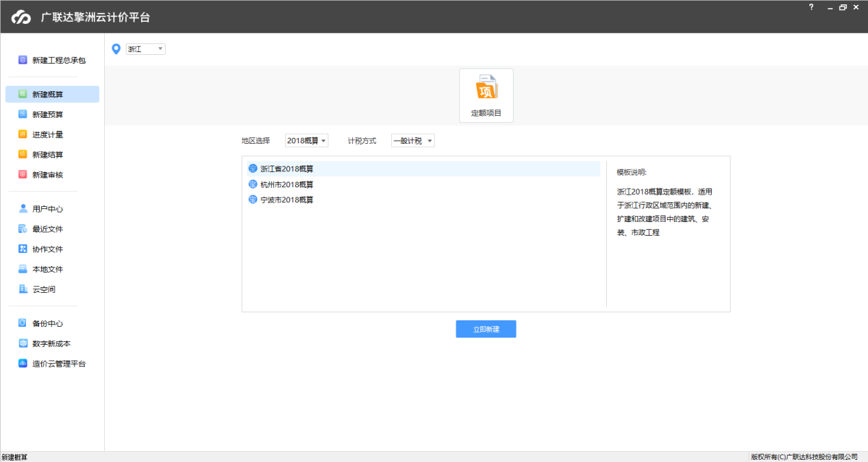Open the 云空间 cloud storage icon
Screen dimensions: 868x462
(23, 289)
